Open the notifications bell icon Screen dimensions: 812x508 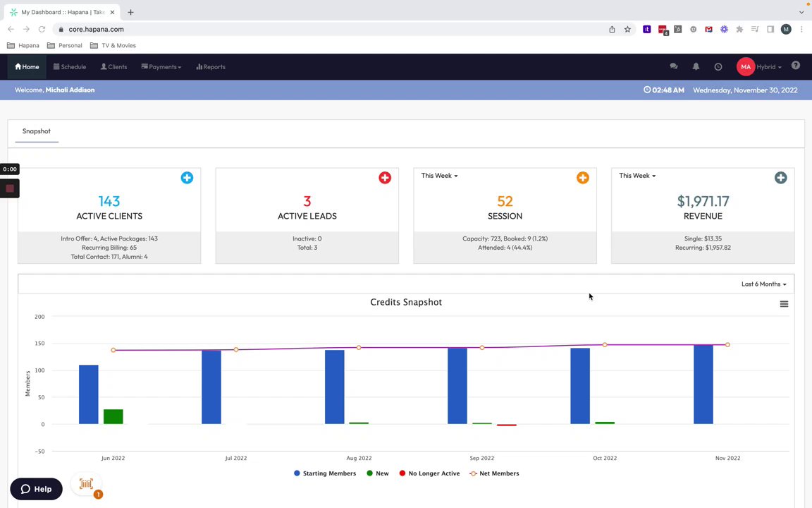coord(696,66)
